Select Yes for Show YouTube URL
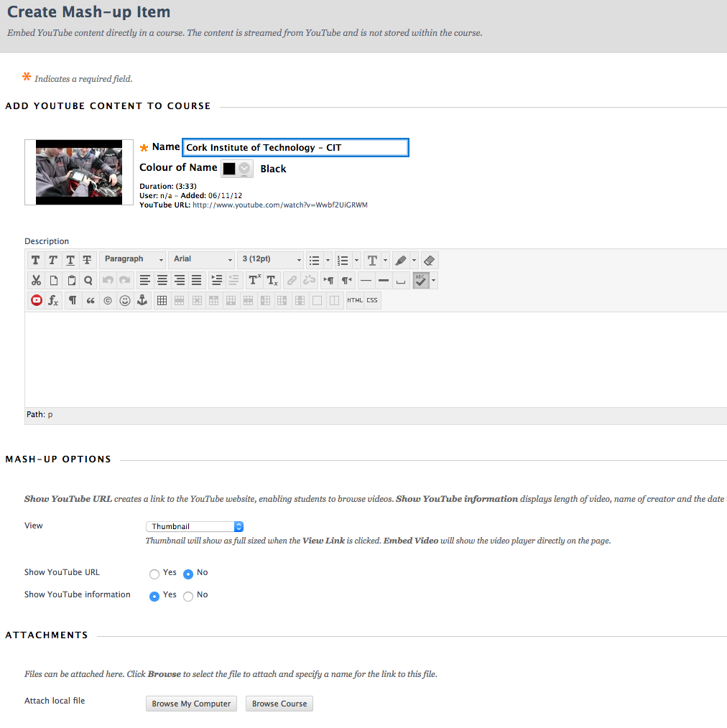 [x=154, y=574]
